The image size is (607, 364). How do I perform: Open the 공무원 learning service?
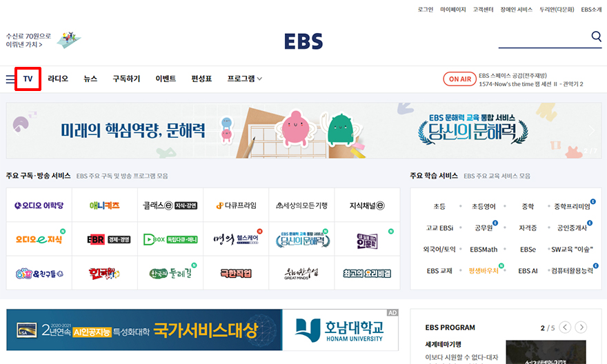coord(484,228)
